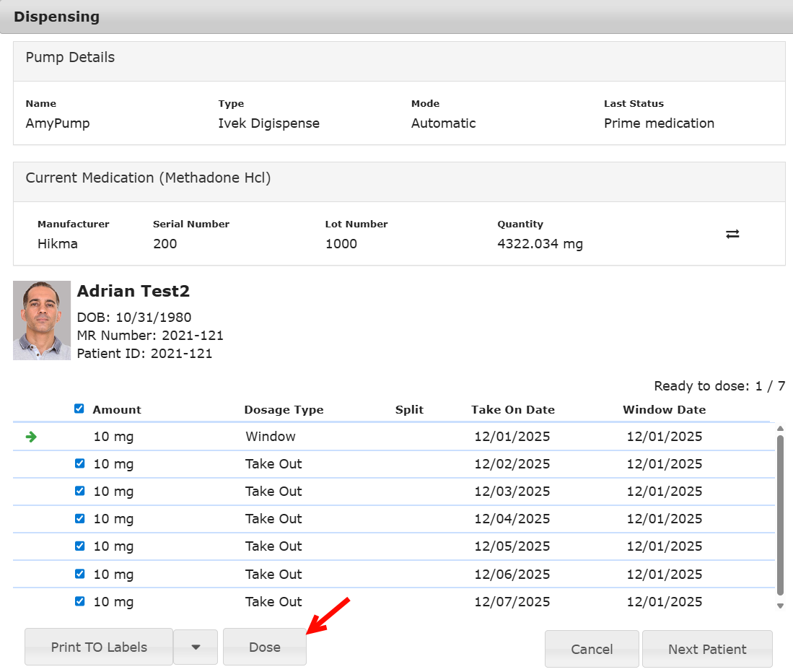Toggle the 12/05/2025 Take Out checkbox
793x672 pixels.
(80, 546)
